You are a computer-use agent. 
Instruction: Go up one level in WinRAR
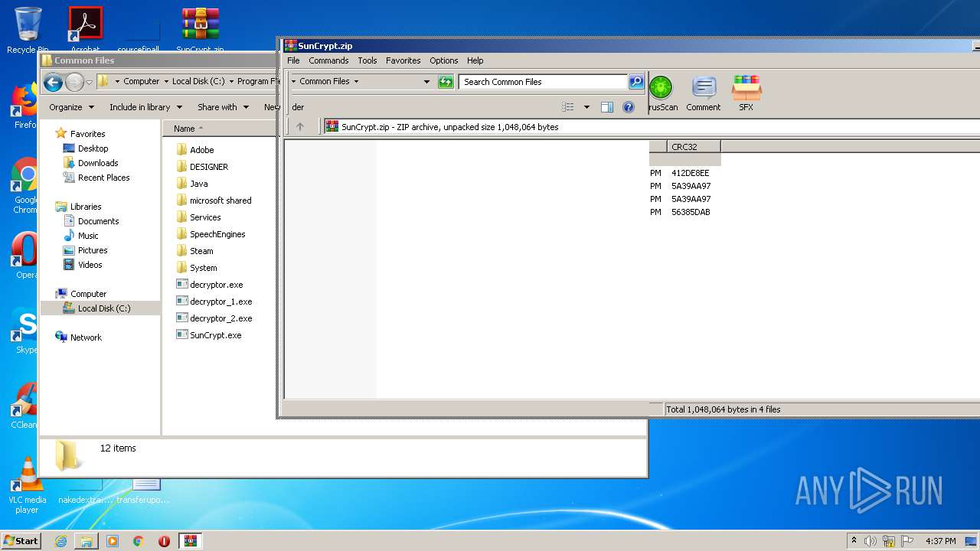pyautogui.click(x=300, y=127)
